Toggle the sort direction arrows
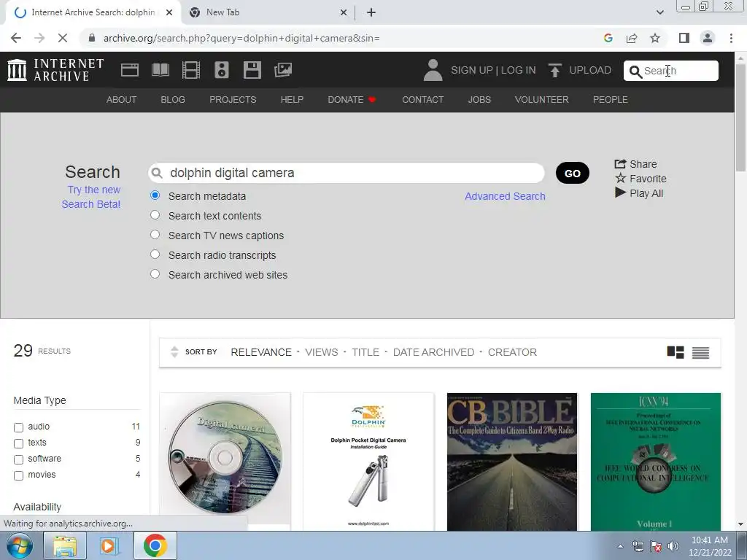The image size is (747, 560). [174, 352]
